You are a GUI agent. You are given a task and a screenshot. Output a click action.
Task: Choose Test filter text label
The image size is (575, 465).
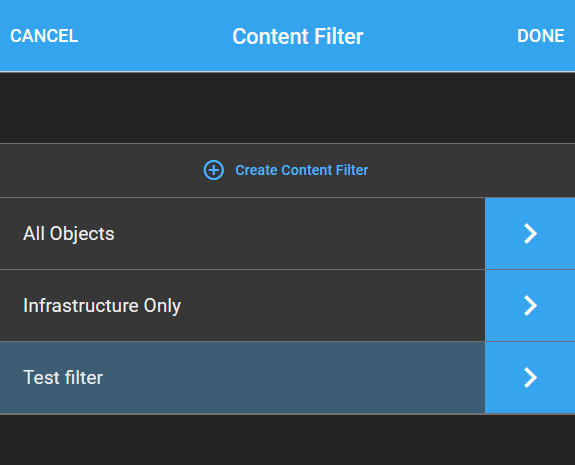(x=63, y=377)
